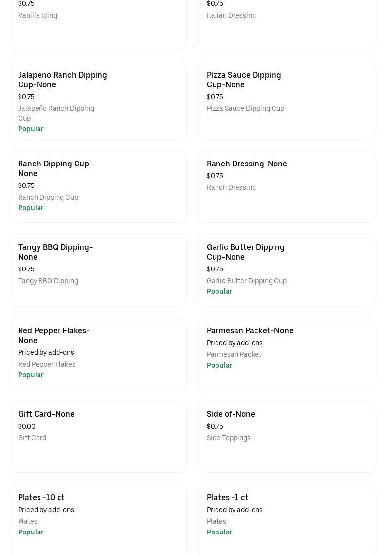Click Popular label beneath Parmesan Packet

coord(219,365)
